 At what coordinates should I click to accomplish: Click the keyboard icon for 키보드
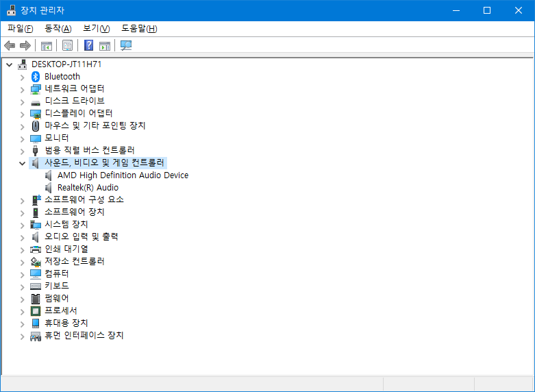36,286
